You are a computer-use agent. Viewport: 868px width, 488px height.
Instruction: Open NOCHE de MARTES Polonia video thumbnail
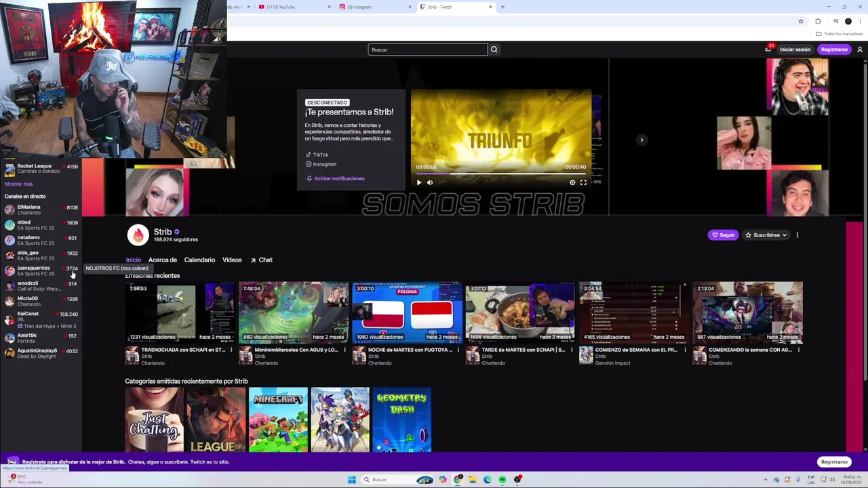tap(407, 312)
